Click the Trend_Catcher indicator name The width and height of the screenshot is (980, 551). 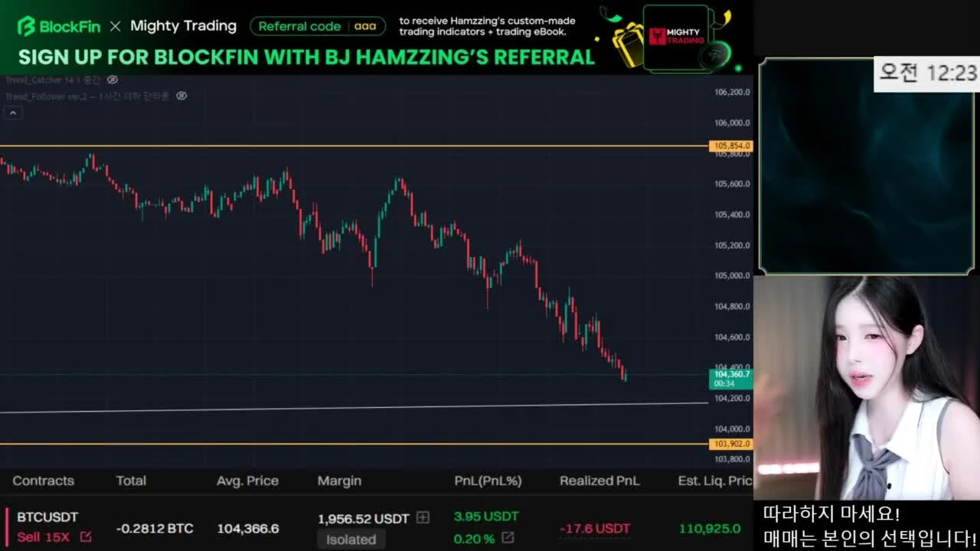(53, 80)
